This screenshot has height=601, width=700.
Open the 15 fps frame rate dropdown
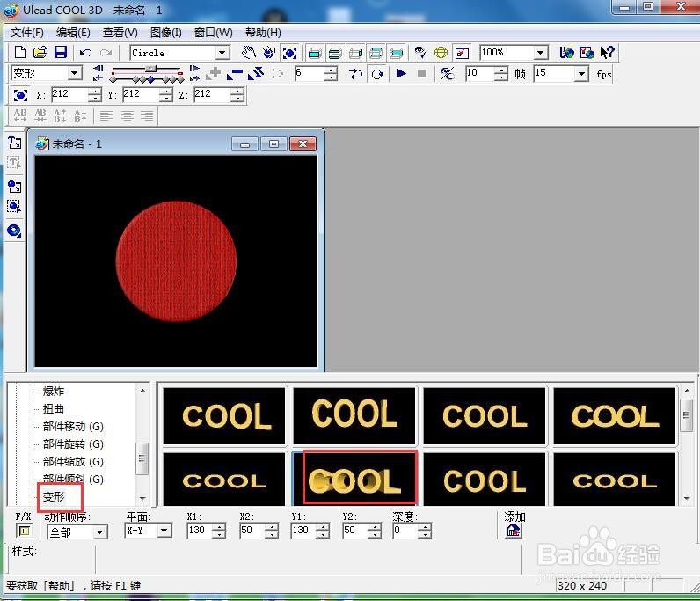580,73
